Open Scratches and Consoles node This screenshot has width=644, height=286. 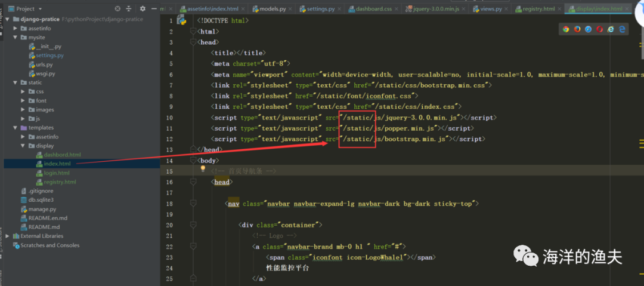coord(49,245)
